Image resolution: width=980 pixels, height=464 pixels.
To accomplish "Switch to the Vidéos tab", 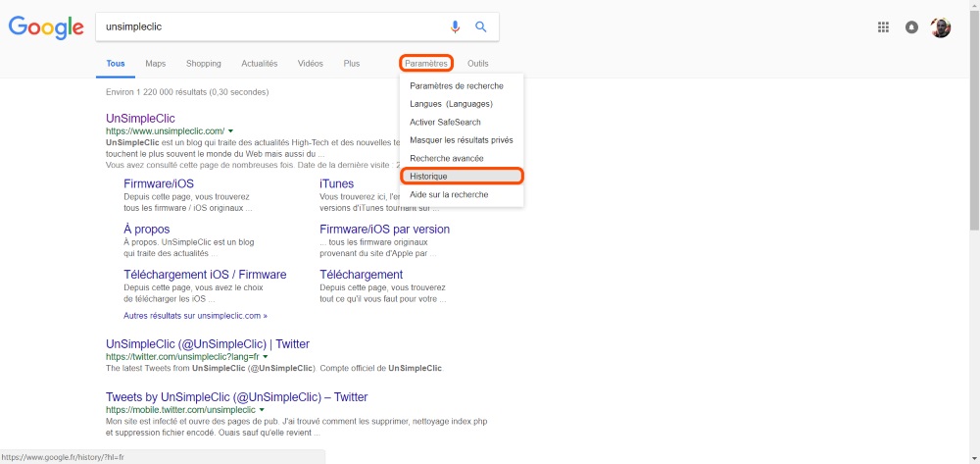I will pos(311,64).
